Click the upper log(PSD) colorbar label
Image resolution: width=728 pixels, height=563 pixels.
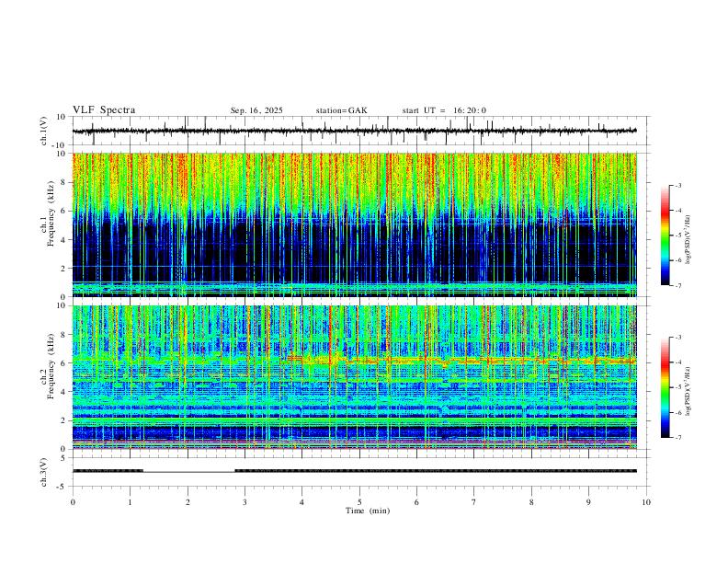(x=688, y=240)
